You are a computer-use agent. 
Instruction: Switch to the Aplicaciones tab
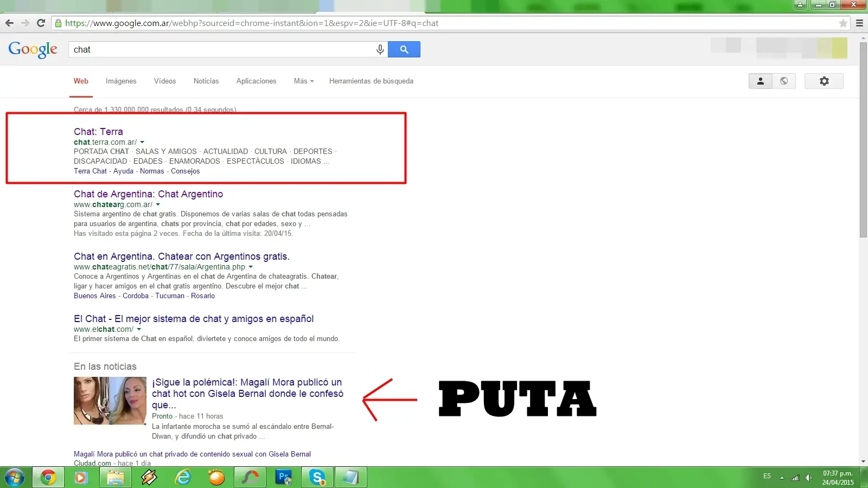(x=256, y=81)
